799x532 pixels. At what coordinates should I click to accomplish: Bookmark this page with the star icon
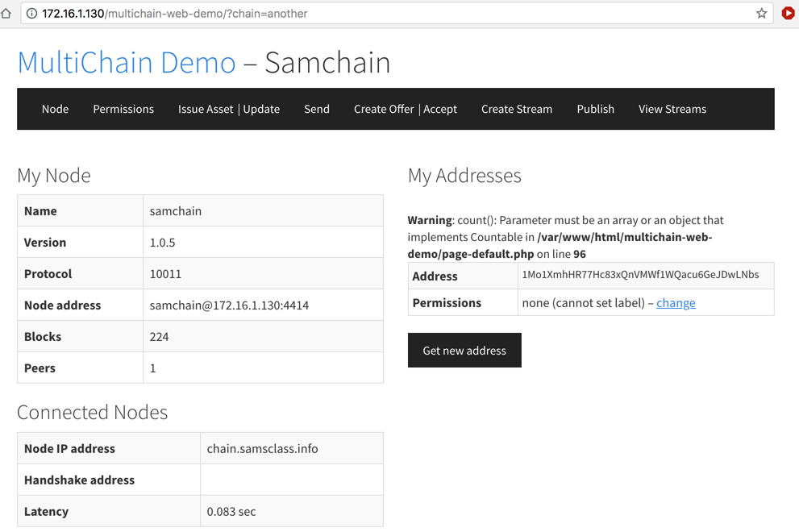[761, 13]
